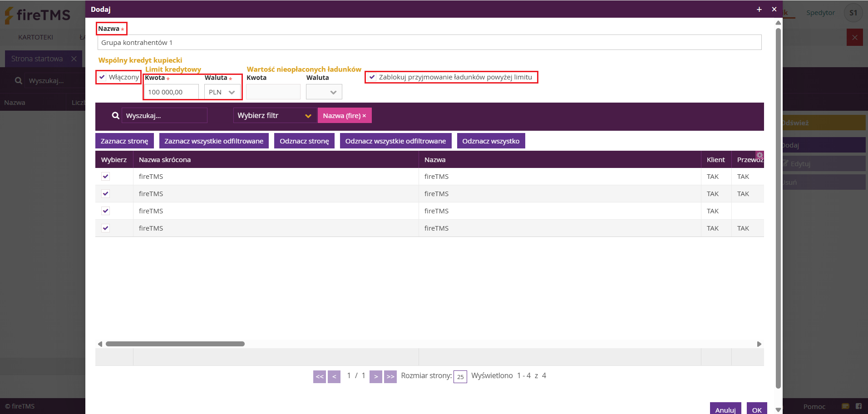Click page size field showing 25
Viewport: 868px width, 414px height.
click(460, 377)
